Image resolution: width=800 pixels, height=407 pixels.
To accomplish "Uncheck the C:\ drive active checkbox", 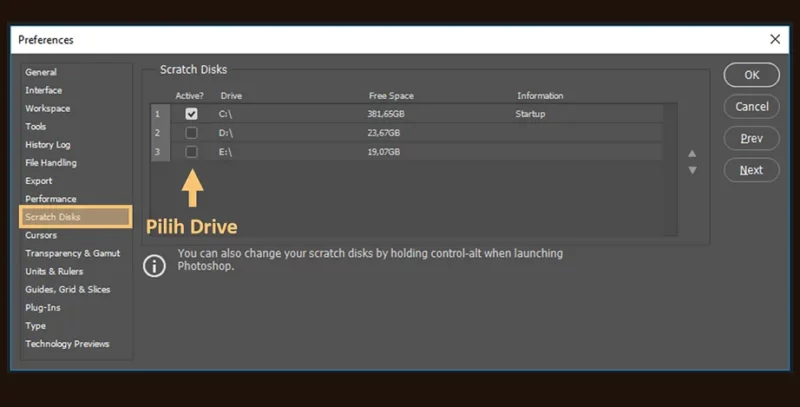I will (191, 114).
